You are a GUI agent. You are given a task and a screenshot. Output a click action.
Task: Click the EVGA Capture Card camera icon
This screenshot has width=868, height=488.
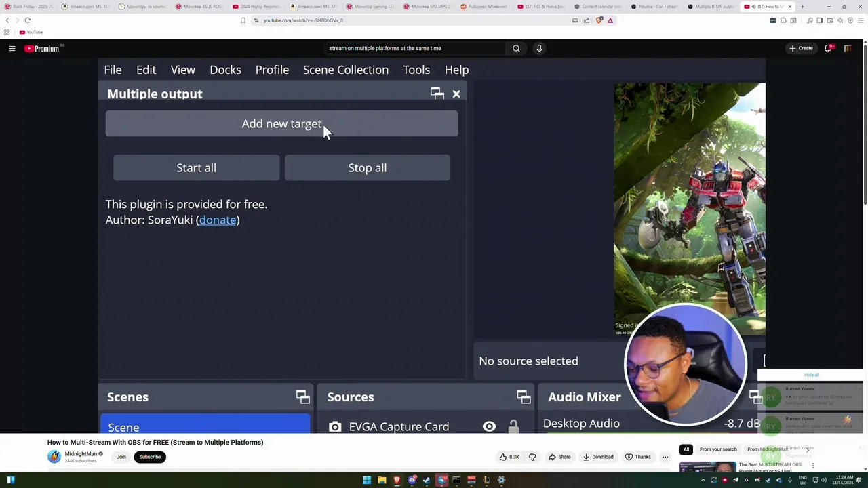(335, 427)
